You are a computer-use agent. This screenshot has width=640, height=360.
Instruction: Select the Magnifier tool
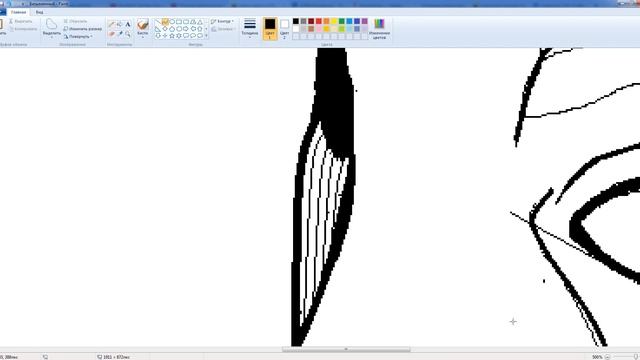click(x=128, y=34)
